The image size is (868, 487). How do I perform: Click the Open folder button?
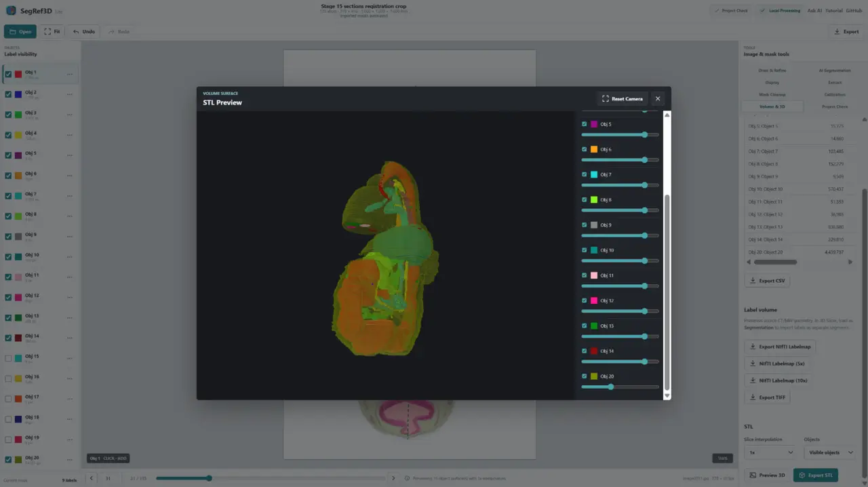tap(20, 31)
